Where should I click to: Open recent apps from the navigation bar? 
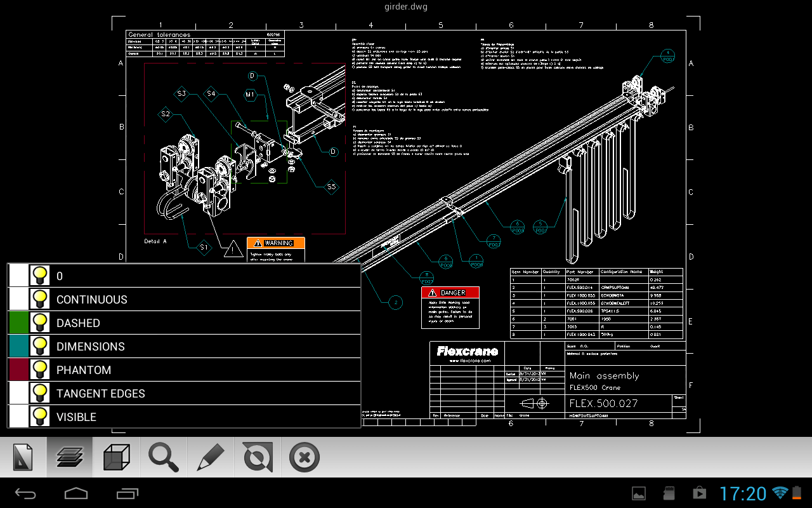coord(126,493)
